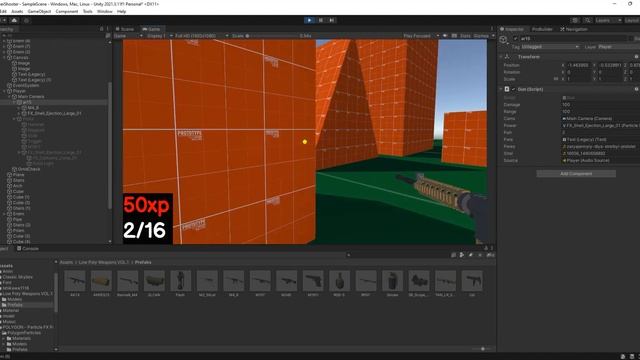Toggle the Gizmos button in Game view
Screen dimensions: 640x360
[x=481, y=36]
